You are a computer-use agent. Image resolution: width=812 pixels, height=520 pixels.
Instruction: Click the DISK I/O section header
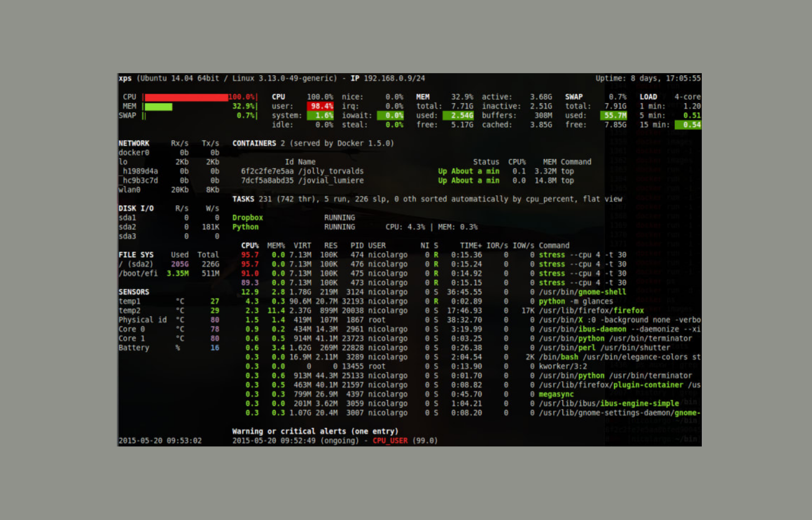point(136,209)
